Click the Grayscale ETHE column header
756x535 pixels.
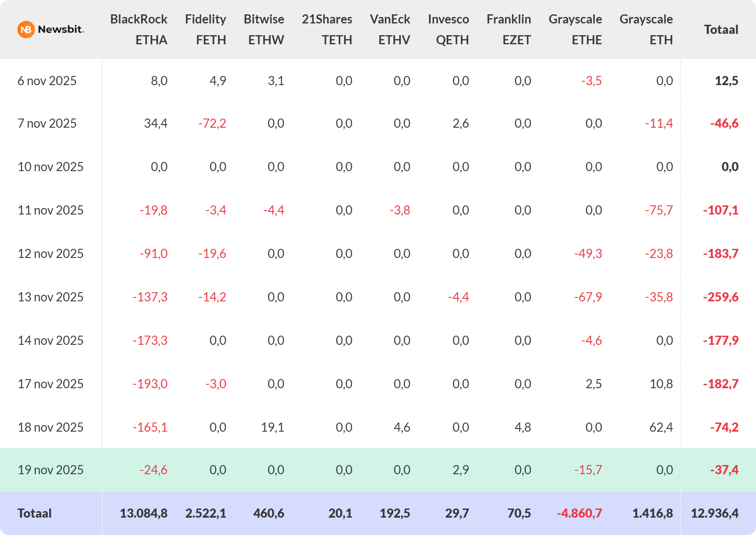click(x=575, y=30)
